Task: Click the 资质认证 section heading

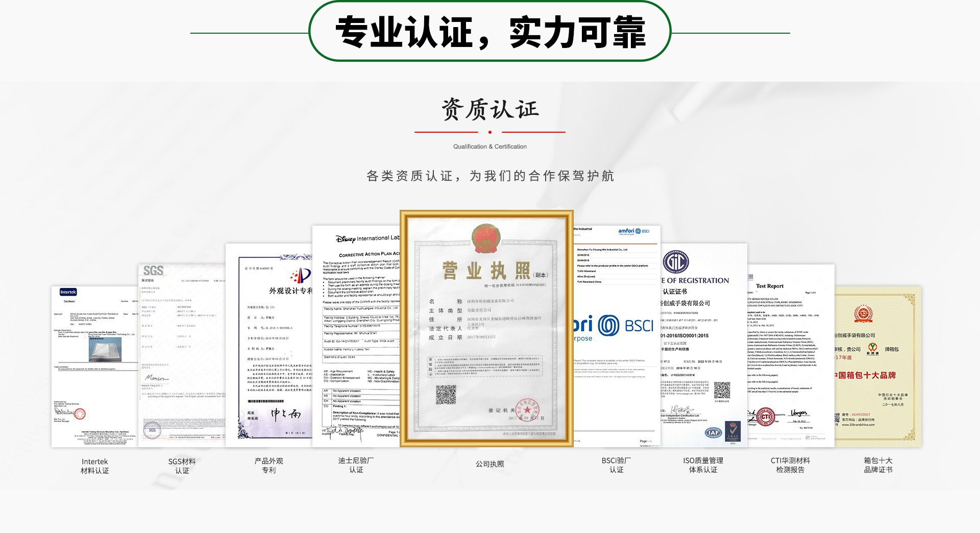Action: [490, 109]
